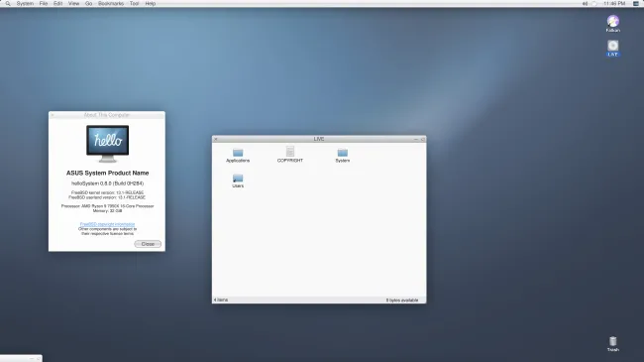Open the System menu
The width and height of the screenshot is (644, 362).
click(25, 3)
